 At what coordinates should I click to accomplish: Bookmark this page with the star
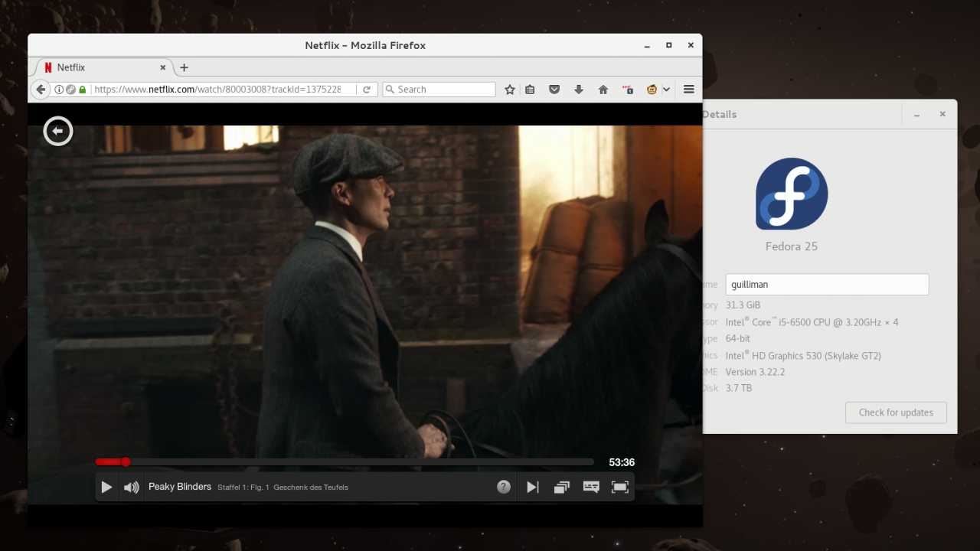click(x=510, y=90)
